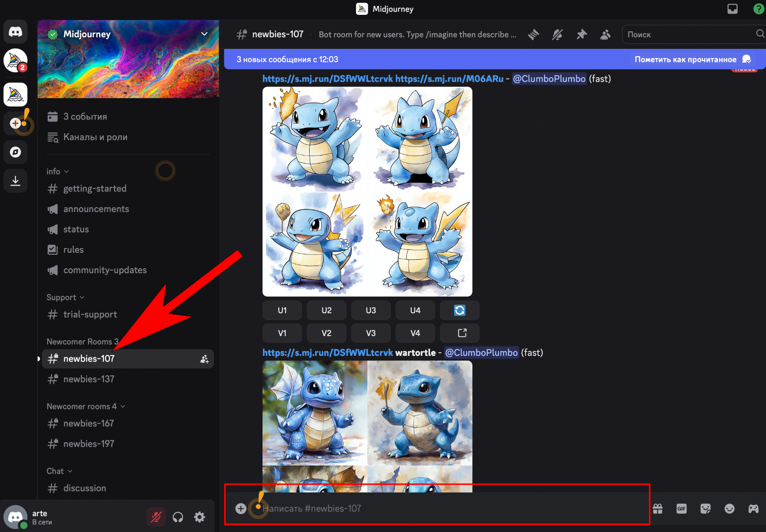Select the active Midjourney server icon
The image size is (766, 532).
16,94
